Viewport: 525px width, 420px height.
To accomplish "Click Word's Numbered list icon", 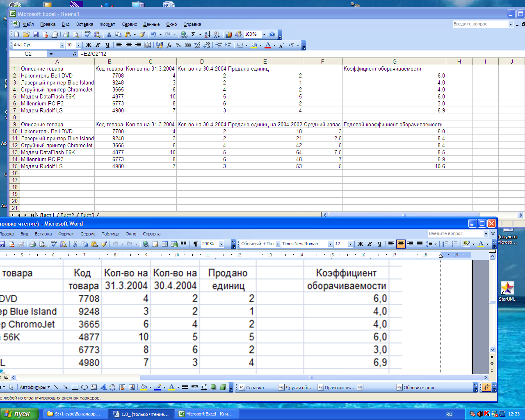I will click(445, 244).
